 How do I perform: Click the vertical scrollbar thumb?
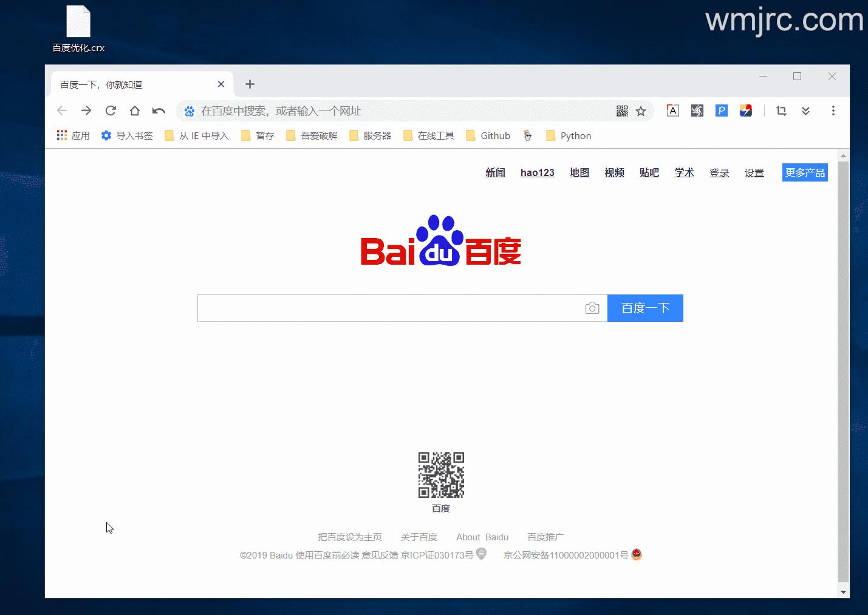(843, 371)
